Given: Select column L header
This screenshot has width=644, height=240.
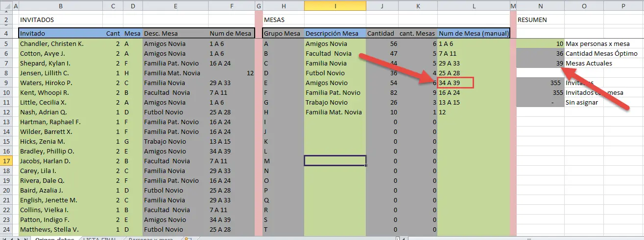Looking at the screenshot, I should click(x=474, y=6).
